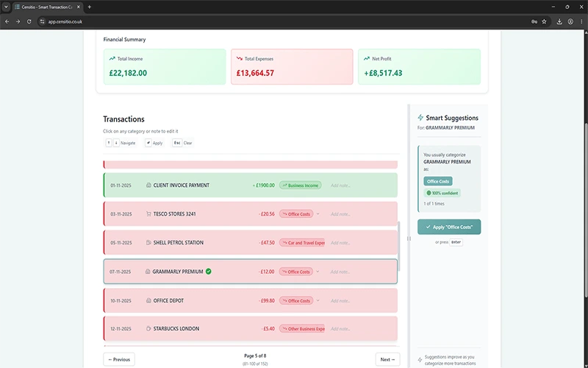This screenshot has width=588, height=368.
Task: Edit OFFICE DEPOT Office Costs category
Action: [x=296, y=300]
